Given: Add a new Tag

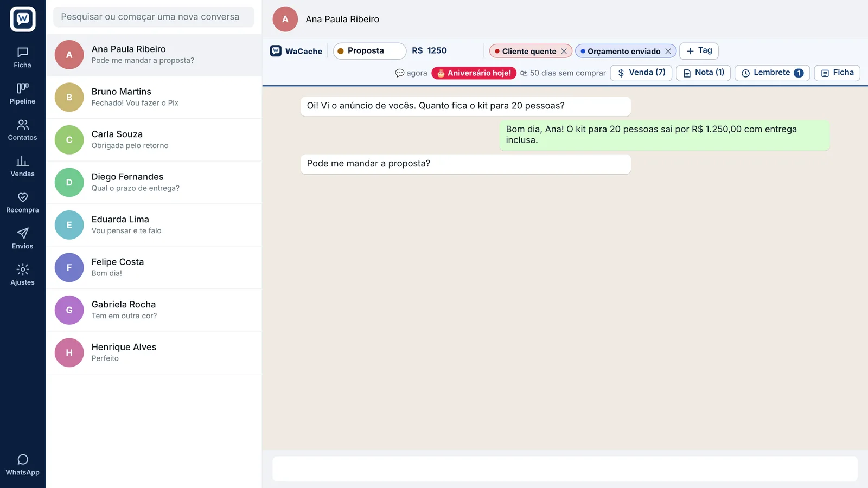Looking at the screenshot, I should (699, 50).
